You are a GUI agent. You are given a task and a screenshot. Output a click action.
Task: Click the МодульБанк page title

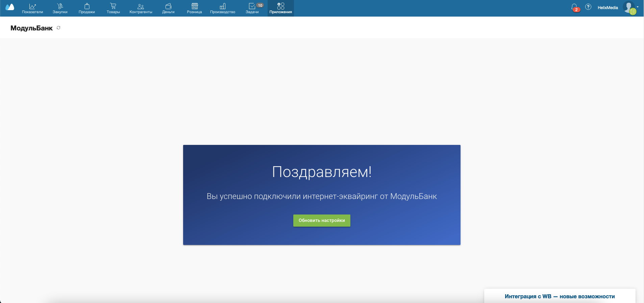[x=32, y=28]
